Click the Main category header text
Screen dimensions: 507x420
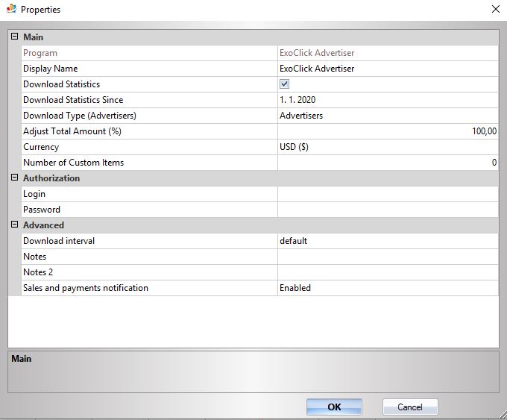tap(33, 37)
